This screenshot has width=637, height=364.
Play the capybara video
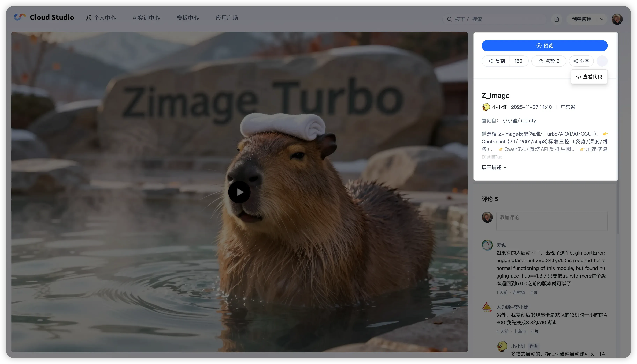tap(239, 192)
